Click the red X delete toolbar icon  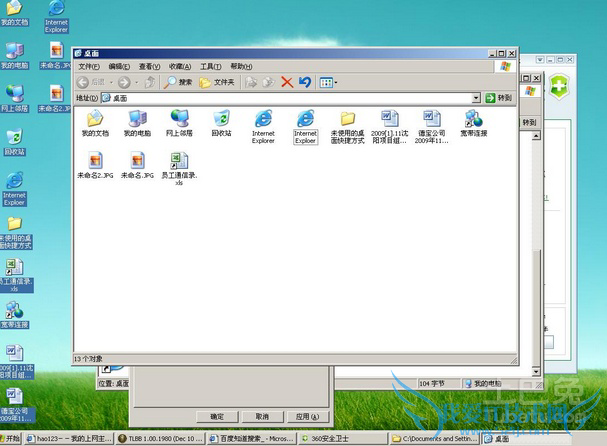pyautogui.click(x=287, y=82)
